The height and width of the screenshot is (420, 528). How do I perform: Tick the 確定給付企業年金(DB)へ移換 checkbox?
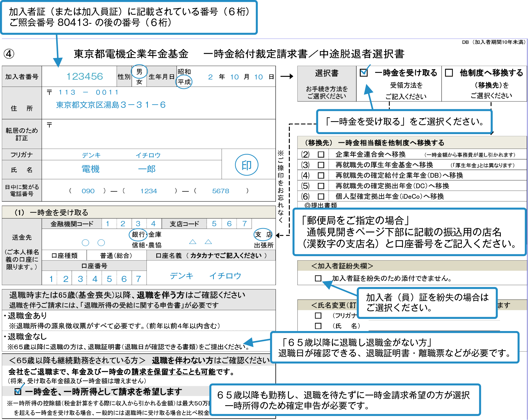click(321, 175)
